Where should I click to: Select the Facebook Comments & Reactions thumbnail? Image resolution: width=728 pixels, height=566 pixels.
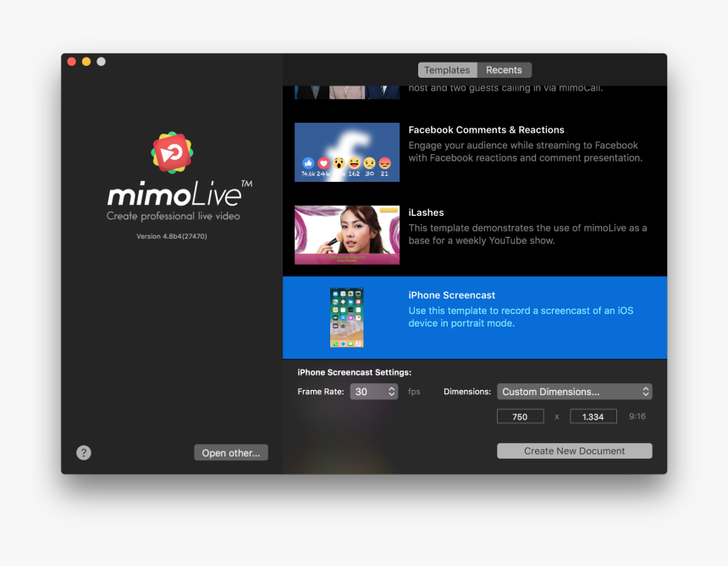coord(347,152)
